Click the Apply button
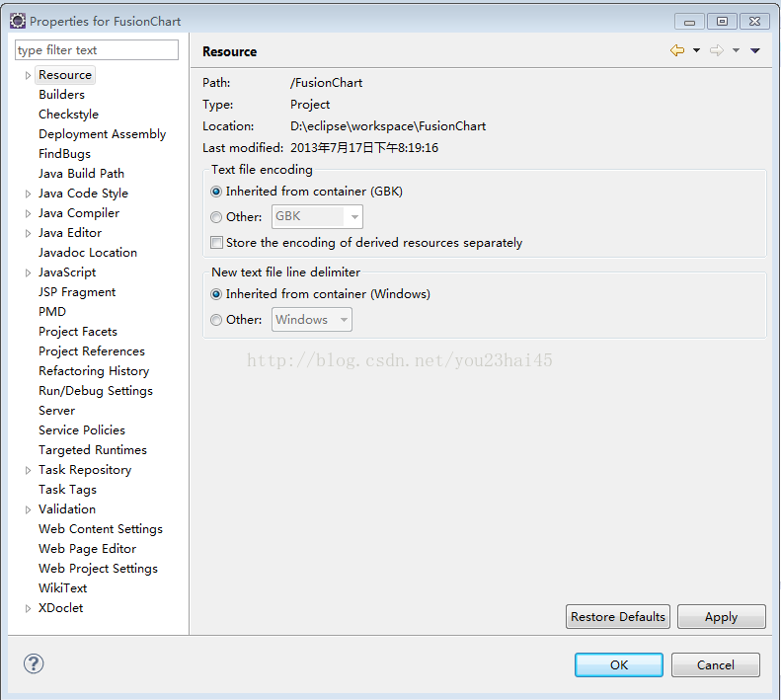The height and width of the screenshot is (700, 781). click(x=721, y=617)
